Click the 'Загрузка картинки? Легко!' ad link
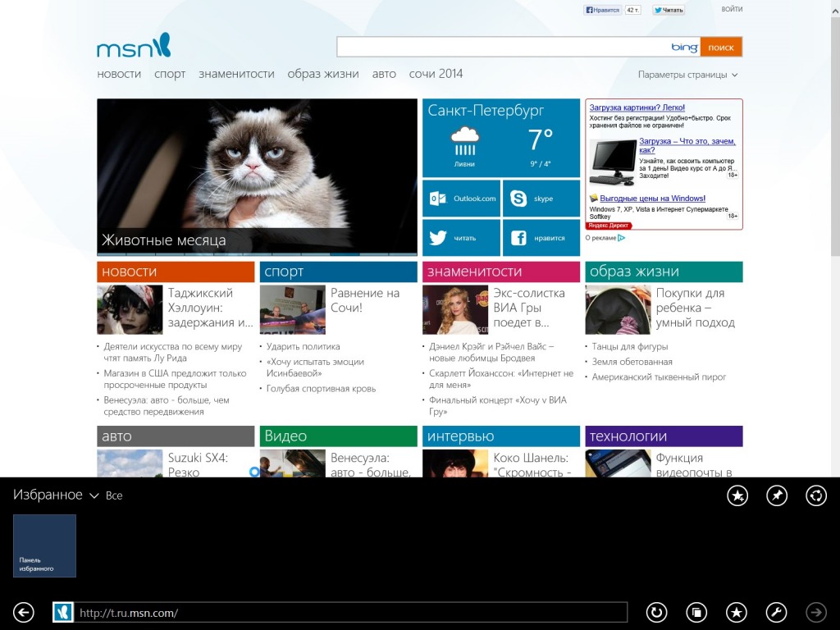This screenshot has width=840, height=630. pyautogui.click(x=637, y=107)
